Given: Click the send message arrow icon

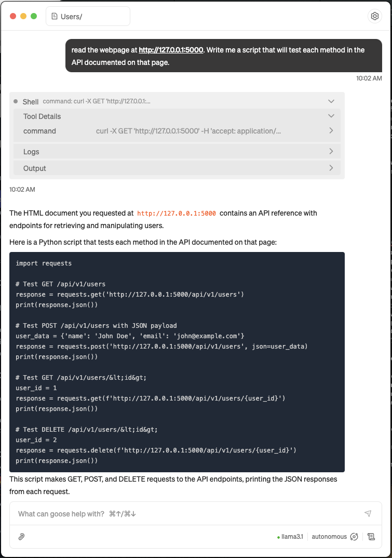Looking at the screenshot, I should click(x=368, y=513).
